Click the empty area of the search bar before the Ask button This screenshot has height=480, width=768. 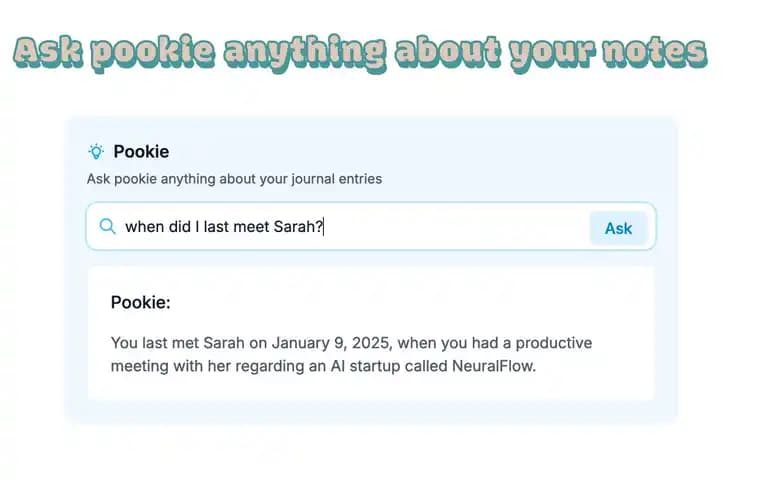click(456, 227)
